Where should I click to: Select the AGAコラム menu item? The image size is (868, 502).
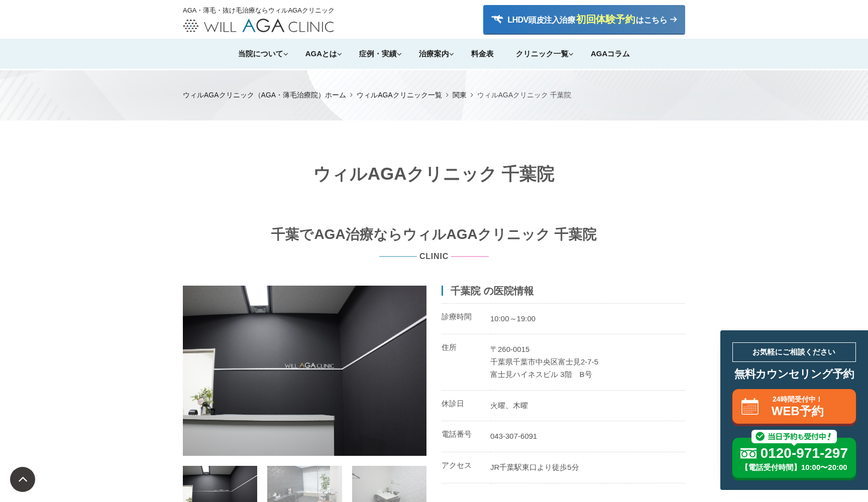610,54
